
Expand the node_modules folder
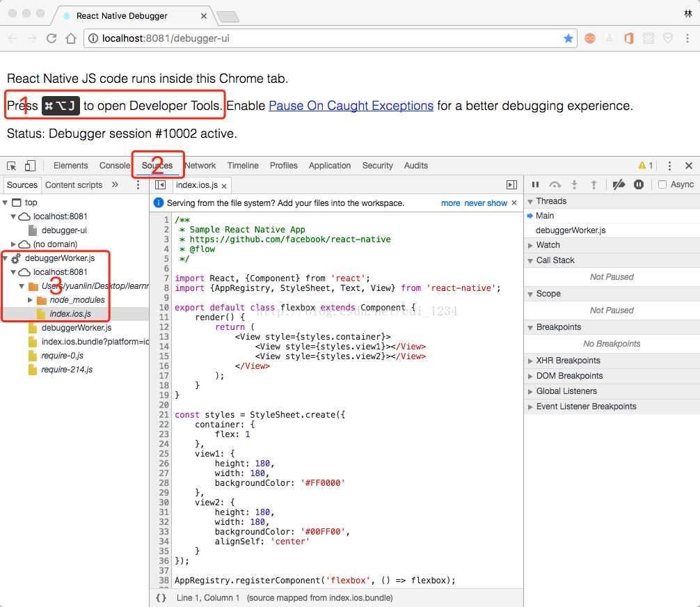coord(30,300)
